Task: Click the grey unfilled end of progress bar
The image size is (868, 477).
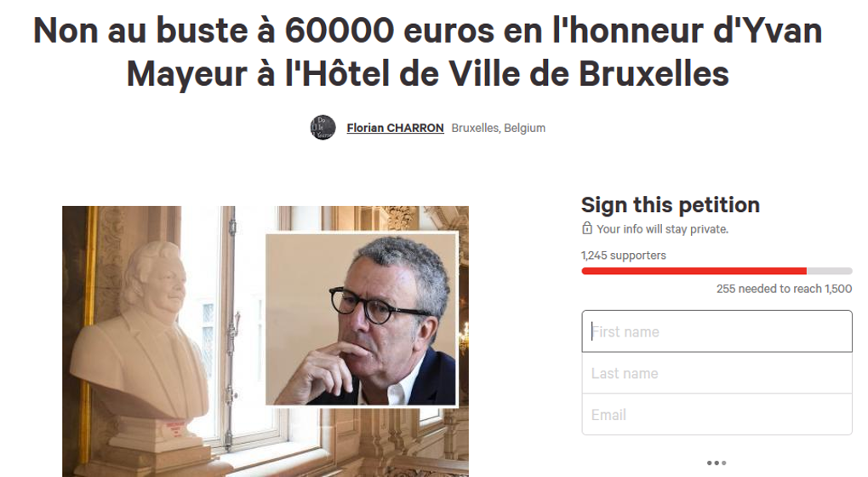Action: [829, 271]
